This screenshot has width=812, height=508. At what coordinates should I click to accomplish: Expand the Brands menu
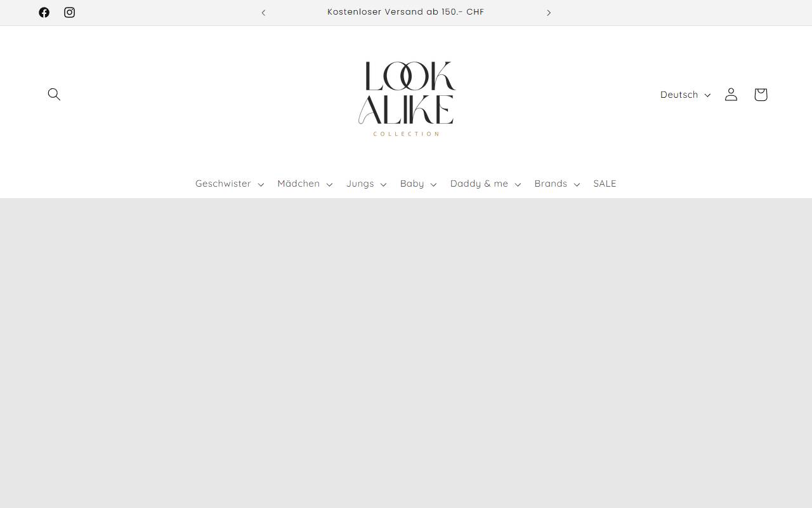tap(557, 184)
